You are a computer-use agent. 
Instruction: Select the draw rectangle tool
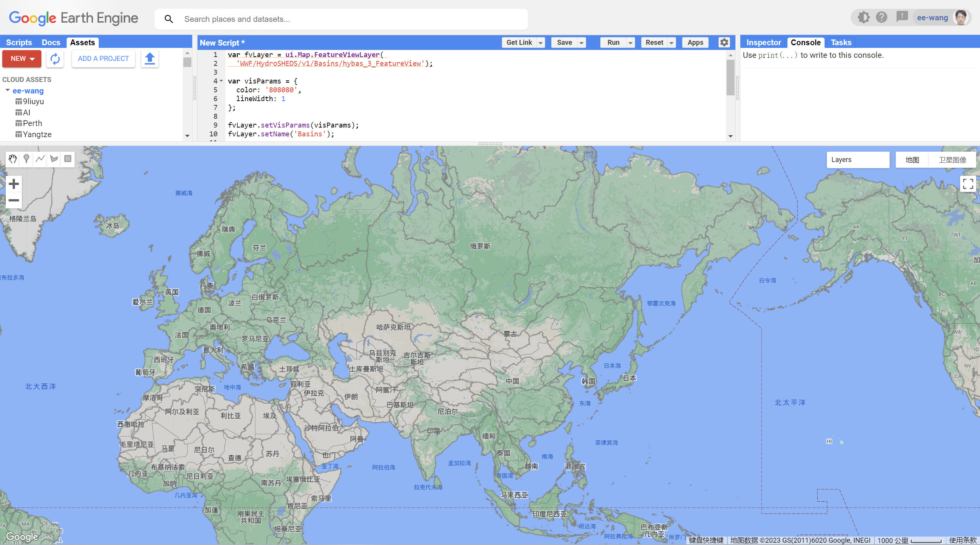pyautogui.click(x=68, y=159)
